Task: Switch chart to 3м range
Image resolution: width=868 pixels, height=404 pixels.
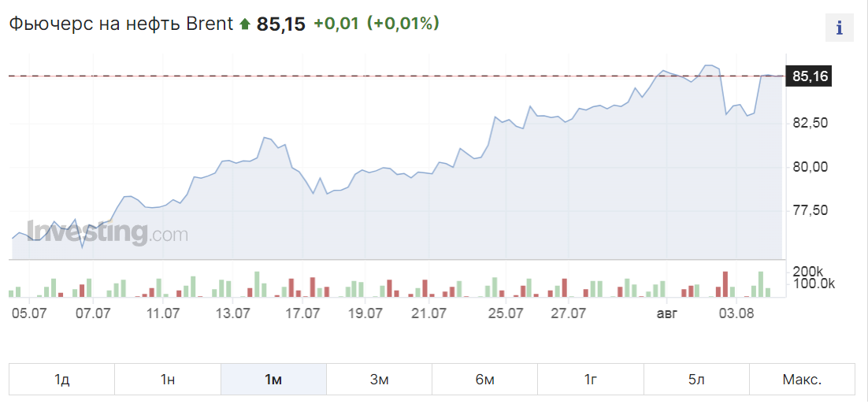Action: pyautogui.click(x=379, y=380)
